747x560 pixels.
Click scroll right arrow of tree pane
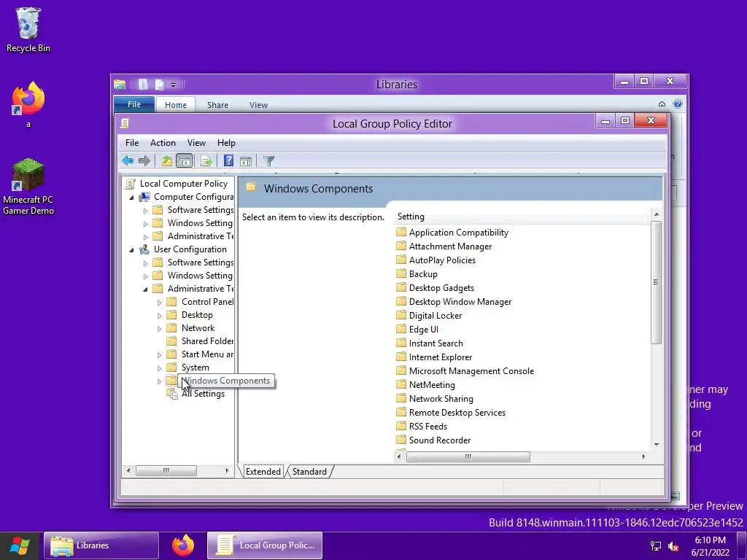coord(228,470)
